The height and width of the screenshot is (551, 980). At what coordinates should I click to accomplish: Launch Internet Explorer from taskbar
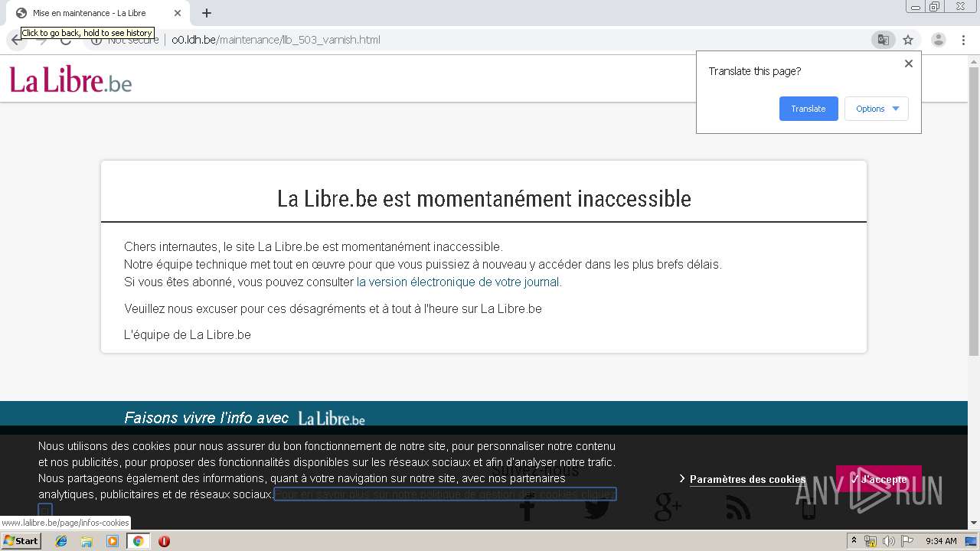coord(61,541)
